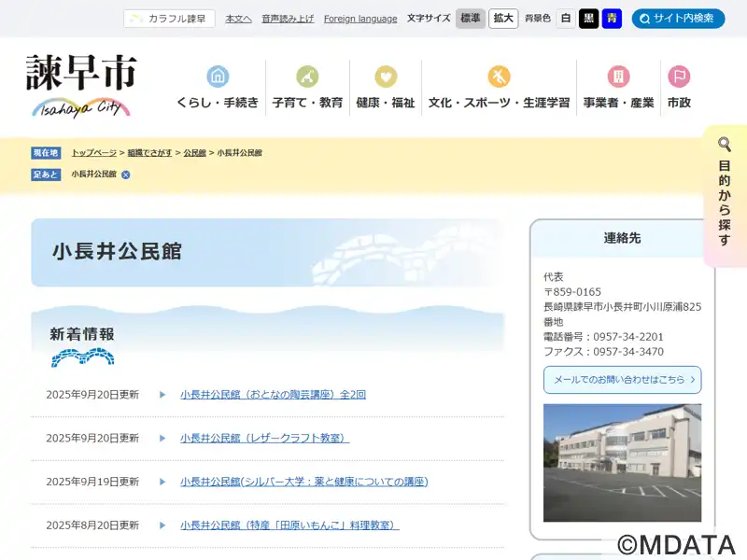Switch background color to white (白)
This screenshot has width=747, height=560.
pos(566,19)
